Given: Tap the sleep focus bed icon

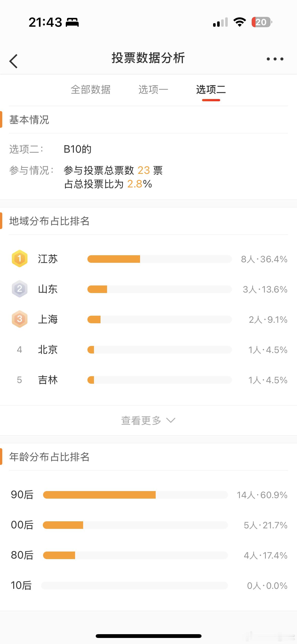Looking at the screenshot, I should pos(72,22).
